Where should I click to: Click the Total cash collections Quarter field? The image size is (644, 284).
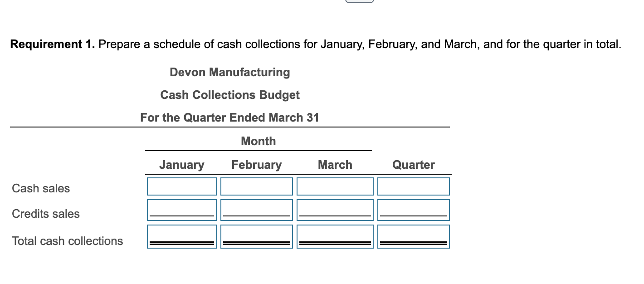tap(413, 236)
